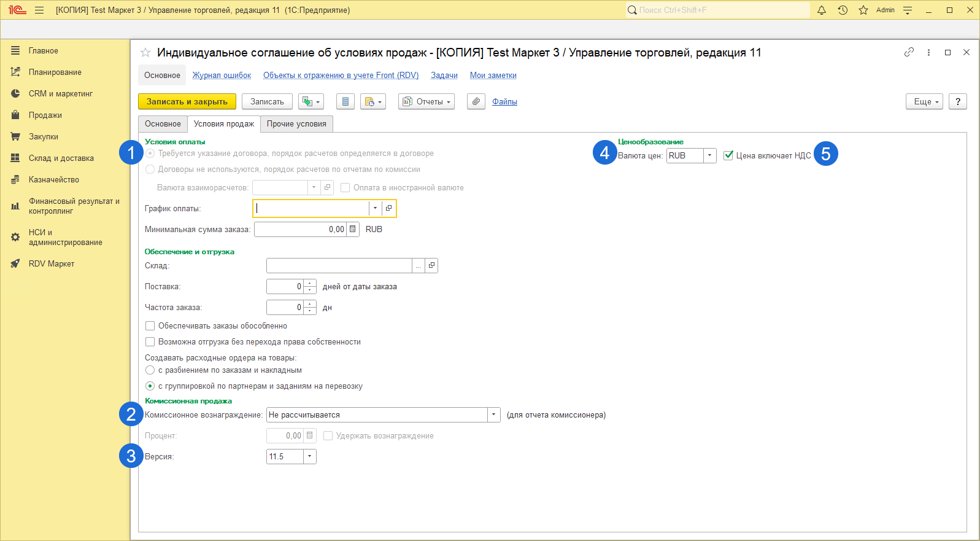This screenshot has height=541, width=980.
Task: Select с разбиением по заказам и накладным
Action: [x=150, y=370]
